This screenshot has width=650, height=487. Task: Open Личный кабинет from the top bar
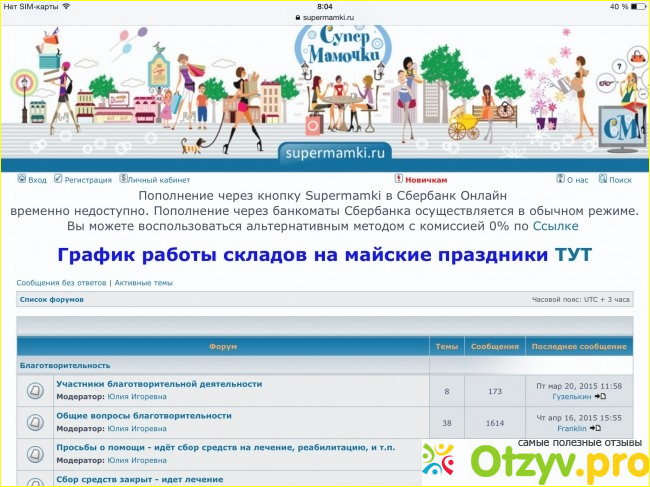pos(123,179)
